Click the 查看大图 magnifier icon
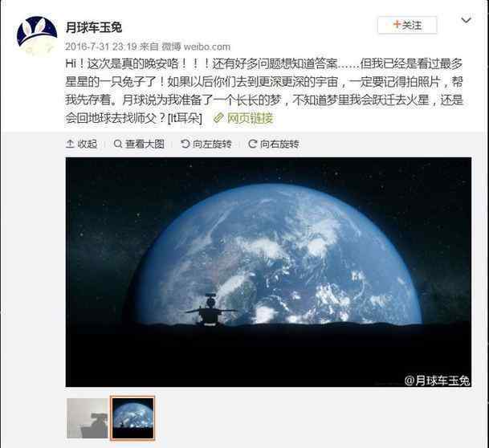Screen dimensions: 489x448 coord(118,144)
